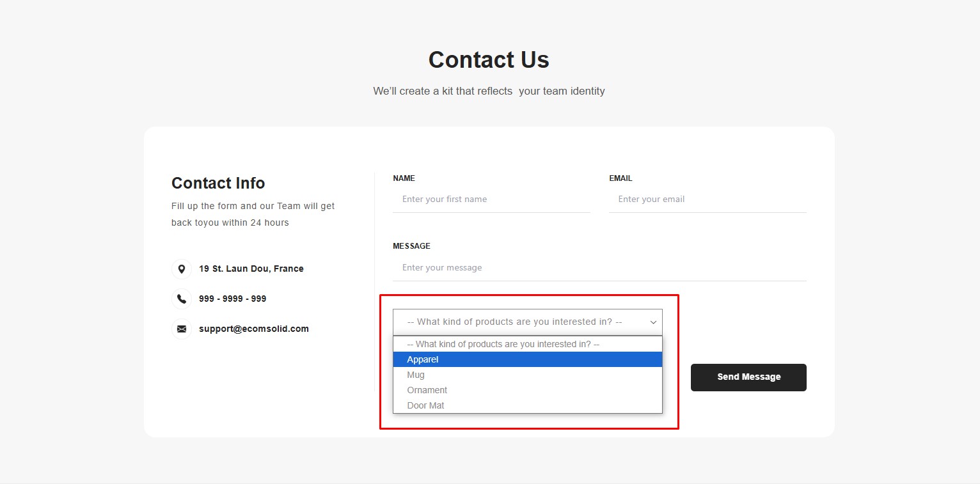Screen dimensions: 980x484
Task: Click the MESSAGE field label
Action: point(411,246)
